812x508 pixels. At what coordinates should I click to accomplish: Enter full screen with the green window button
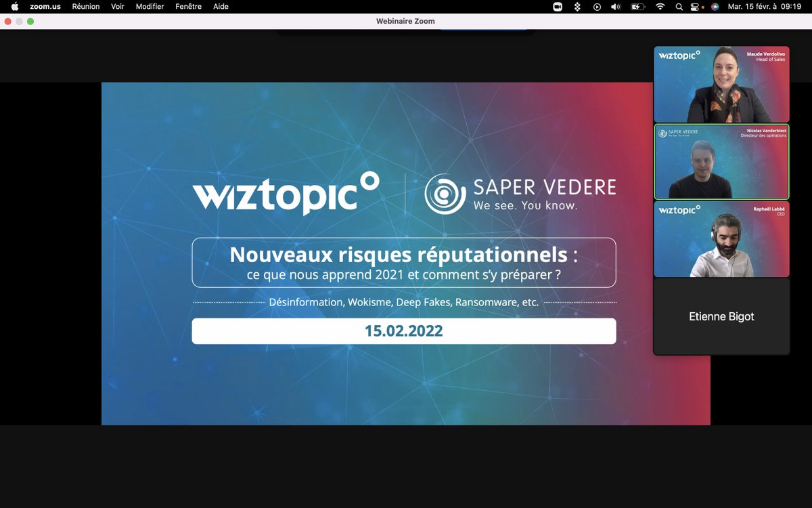tap(30, 21)
